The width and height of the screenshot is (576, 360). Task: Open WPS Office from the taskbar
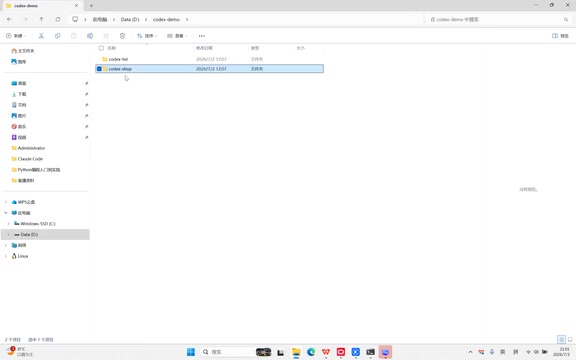[x=326, y=352]
